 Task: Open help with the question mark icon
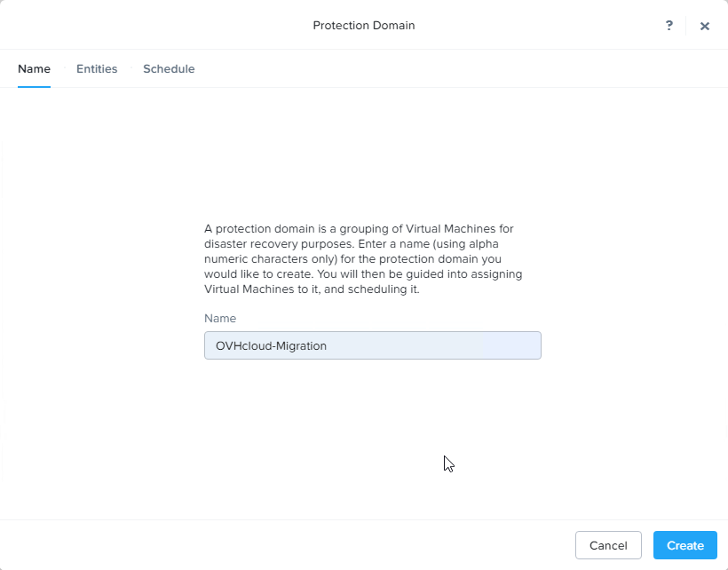click(669, 26)
